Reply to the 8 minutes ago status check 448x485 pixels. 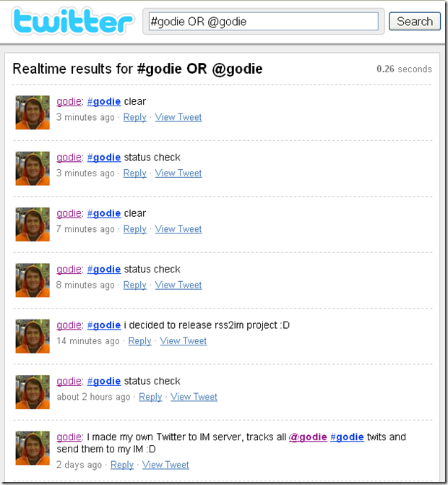point(135,285)
